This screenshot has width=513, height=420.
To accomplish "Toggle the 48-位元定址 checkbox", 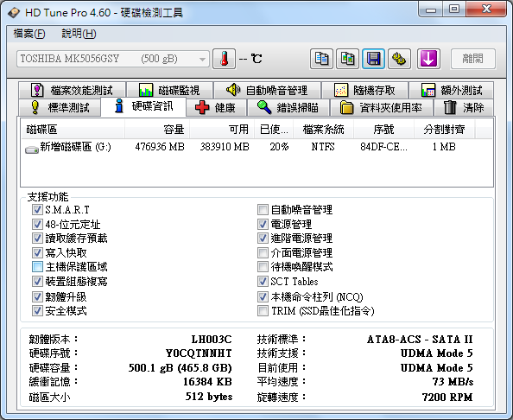I will coord(37,224).
